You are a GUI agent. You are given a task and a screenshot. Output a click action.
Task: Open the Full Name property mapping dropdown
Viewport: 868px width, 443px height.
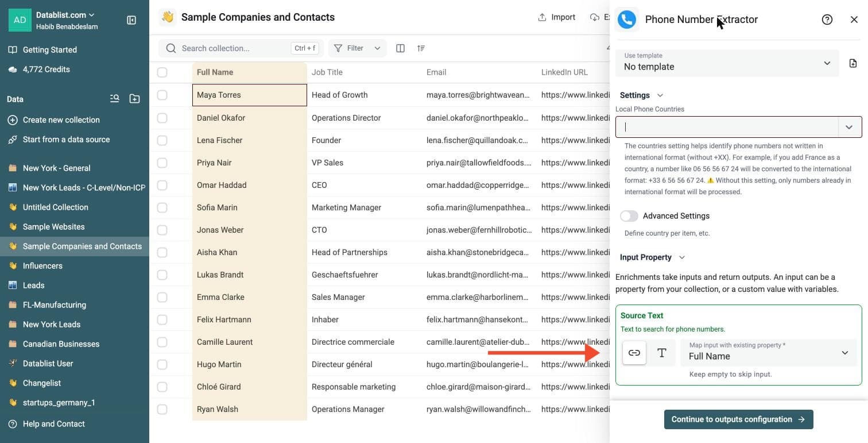769,353
